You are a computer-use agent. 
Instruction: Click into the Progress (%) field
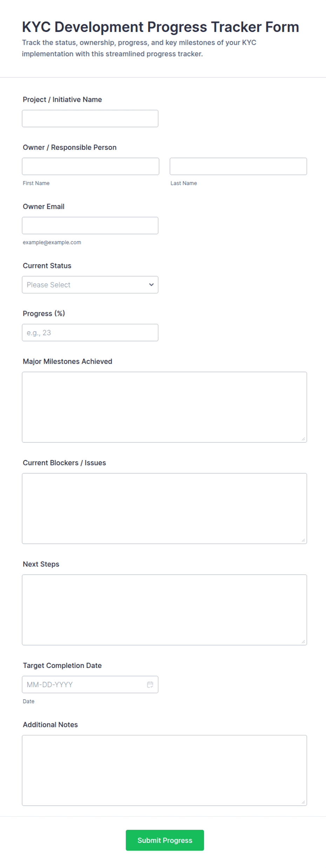(90, 333)
